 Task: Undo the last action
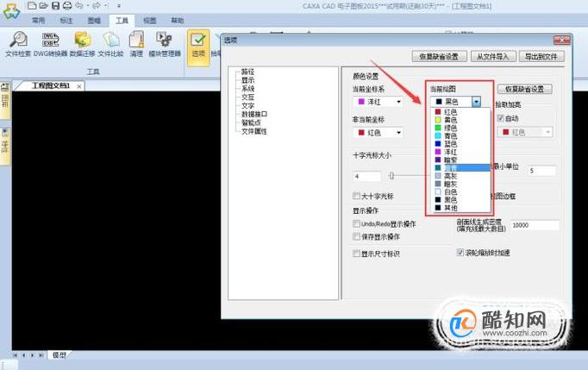[x=79, y=6]
